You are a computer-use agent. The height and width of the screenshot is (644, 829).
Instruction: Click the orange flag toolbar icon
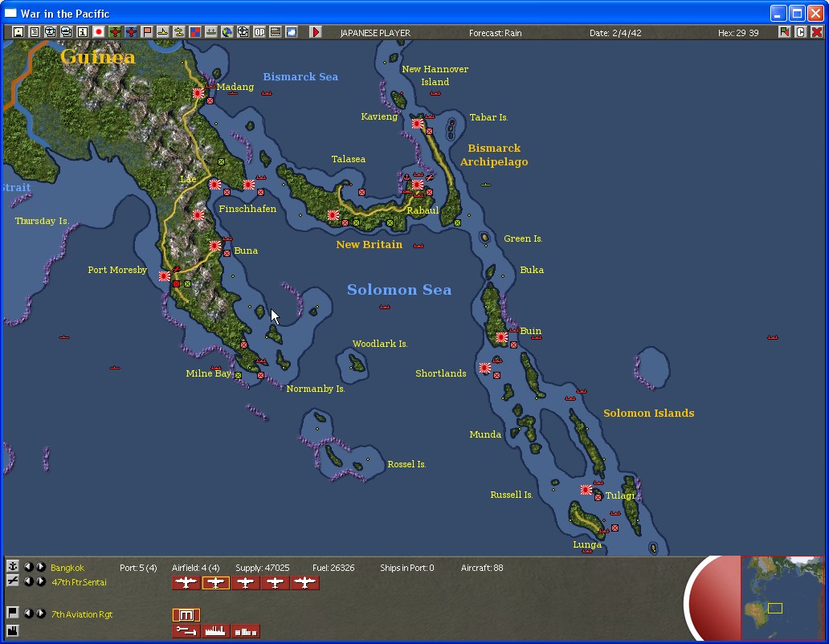[x=147, y=32]
